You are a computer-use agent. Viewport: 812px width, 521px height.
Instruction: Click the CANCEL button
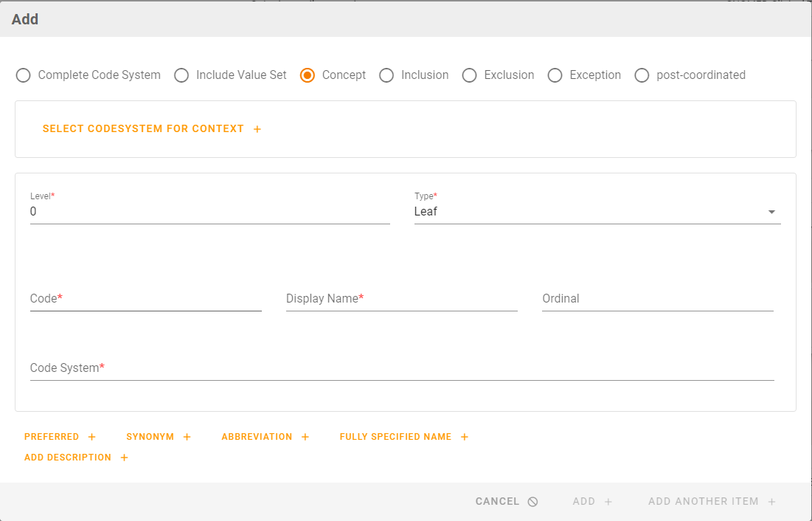(499, 501)
